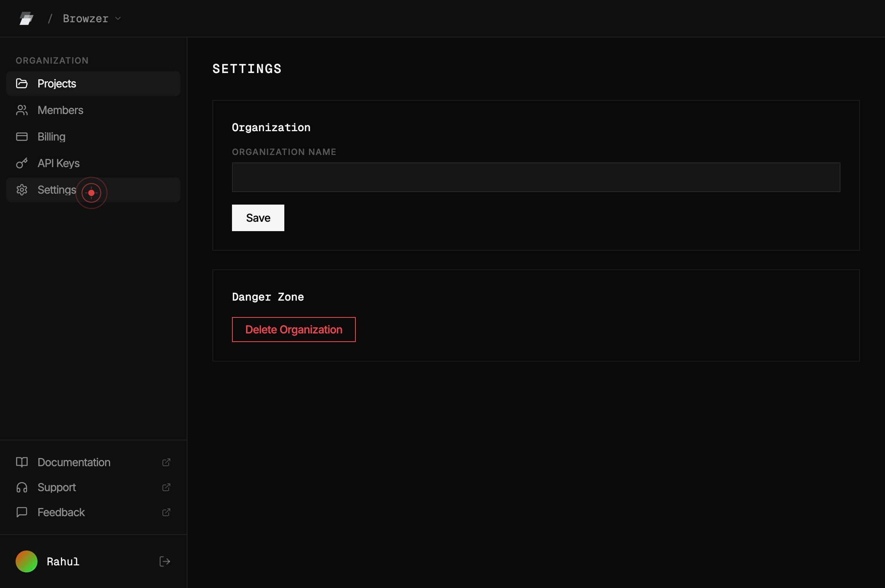Click the Billing credit card icon
Image resolution: width=885 pixels, height=588 pixels.
tap(22, 137)
